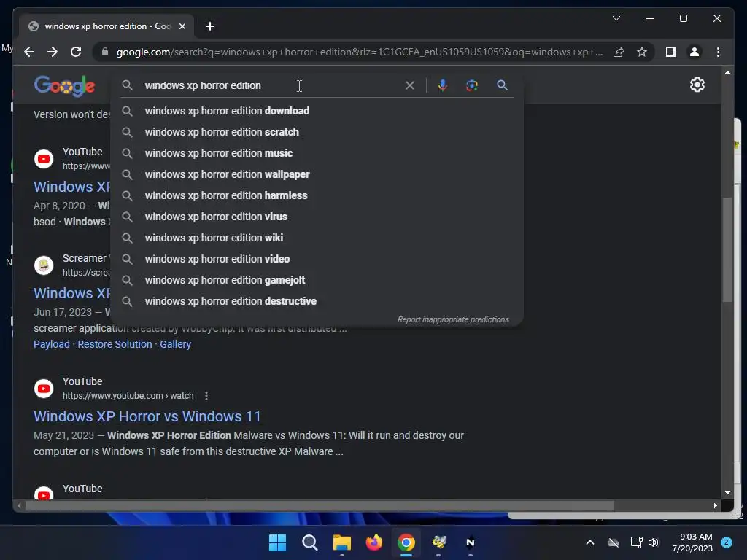Open the N app in the taskbar

point(471,542)
